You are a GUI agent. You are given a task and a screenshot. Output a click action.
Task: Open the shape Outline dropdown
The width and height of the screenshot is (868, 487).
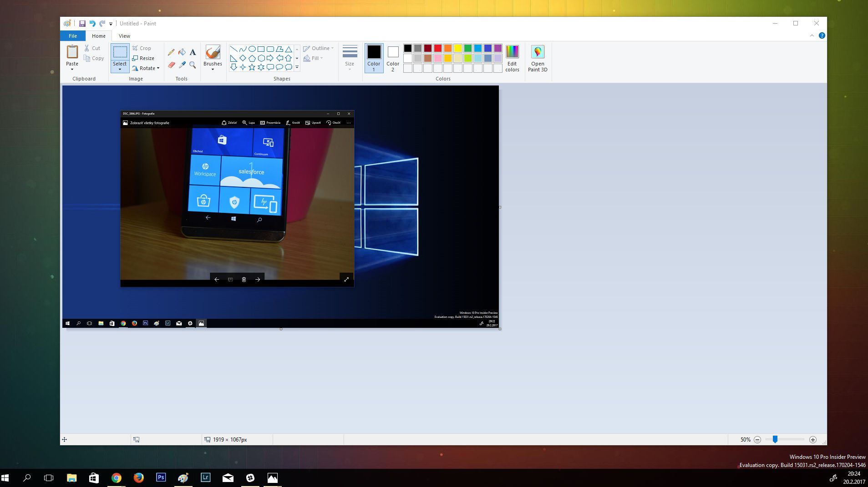318,48
